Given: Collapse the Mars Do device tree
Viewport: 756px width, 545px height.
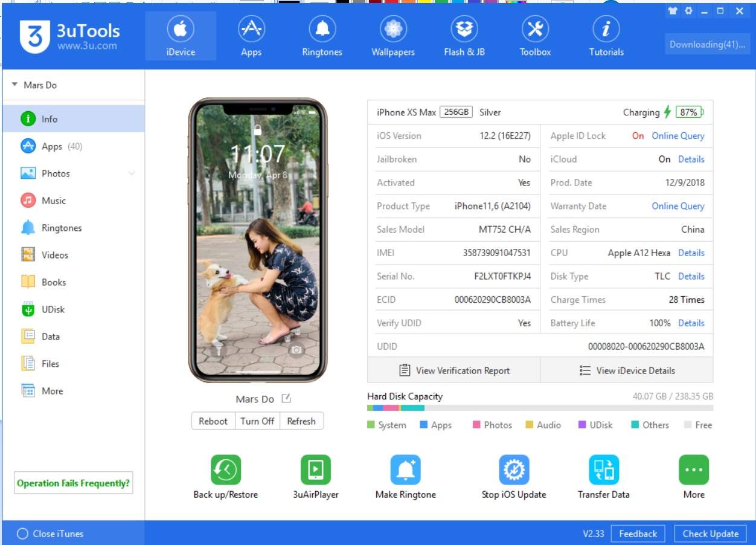Looking at the screenshot, I should coord(14,85).
